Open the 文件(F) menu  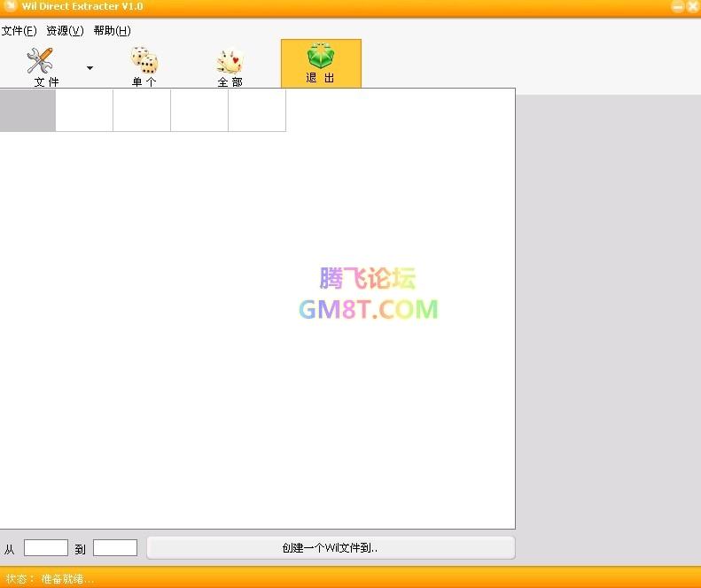(x=19, y=31)
